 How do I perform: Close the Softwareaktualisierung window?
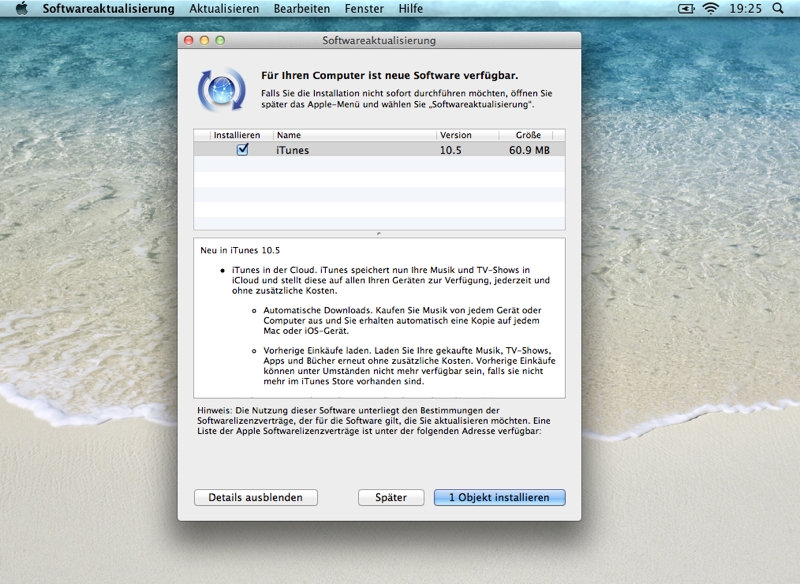pos(190,41)
